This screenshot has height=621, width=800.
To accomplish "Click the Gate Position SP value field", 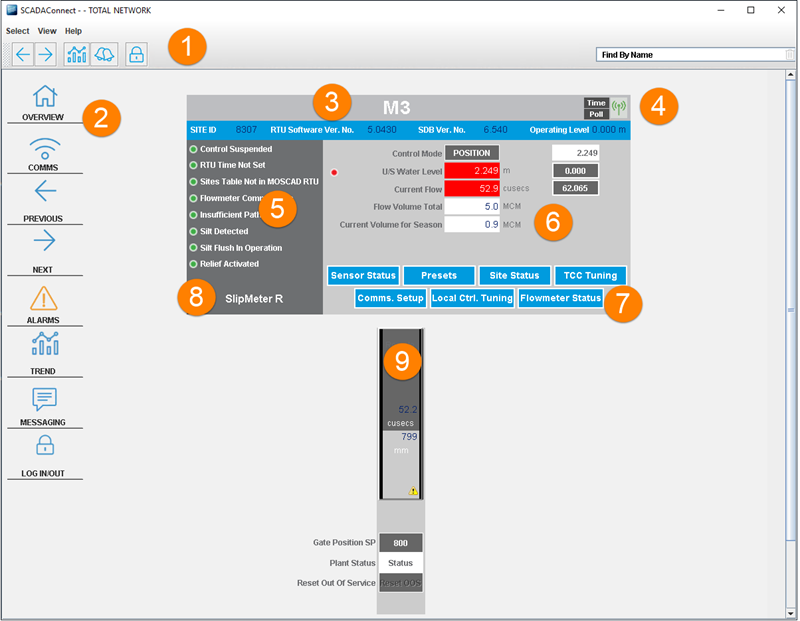I will point(401,543).
